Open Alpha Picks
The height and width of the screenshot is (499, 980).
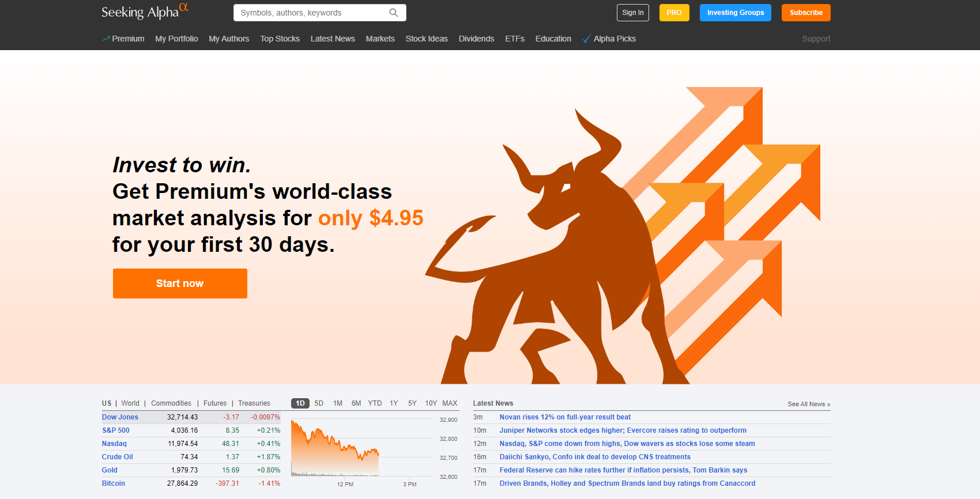609,39
